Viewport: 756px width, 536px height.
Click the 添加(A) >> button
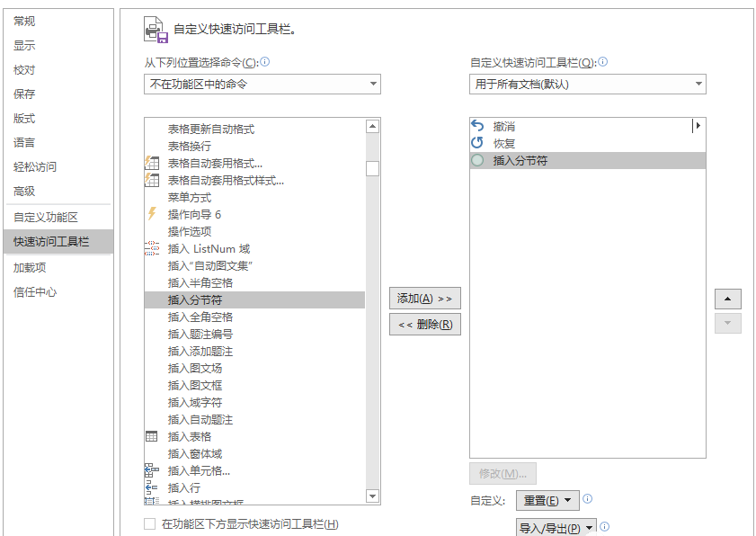425,299
